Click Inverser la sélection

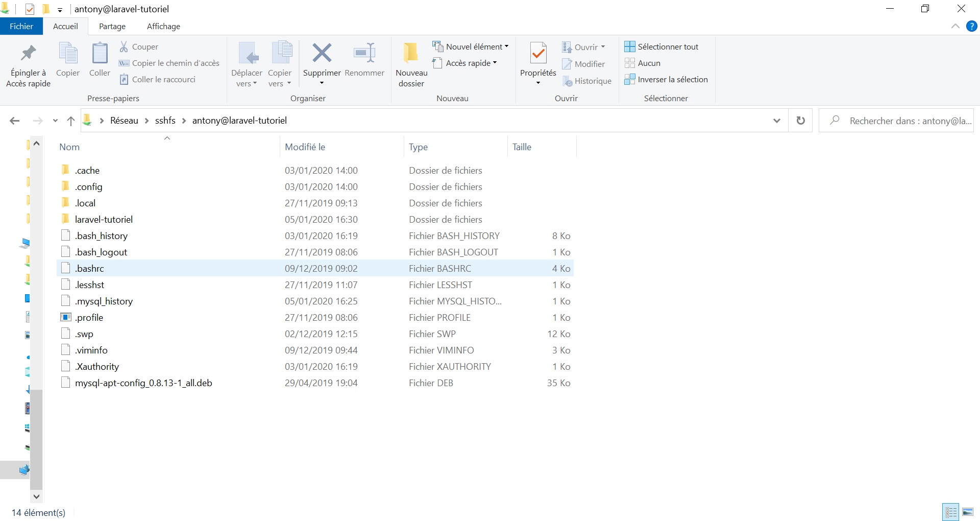666,80
